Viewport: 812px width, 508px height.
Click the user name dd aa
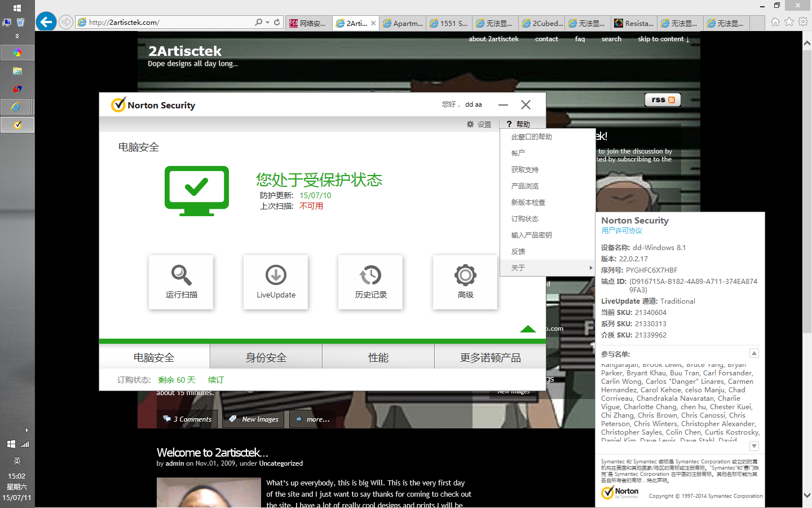pyautogui.click(x=473, y=104)
